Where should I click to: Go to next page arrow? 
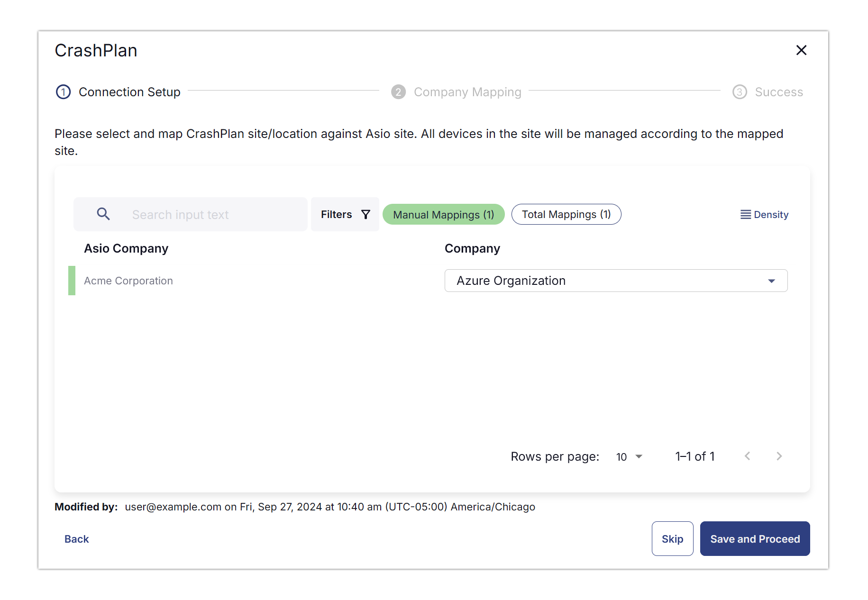click(779, 456)
